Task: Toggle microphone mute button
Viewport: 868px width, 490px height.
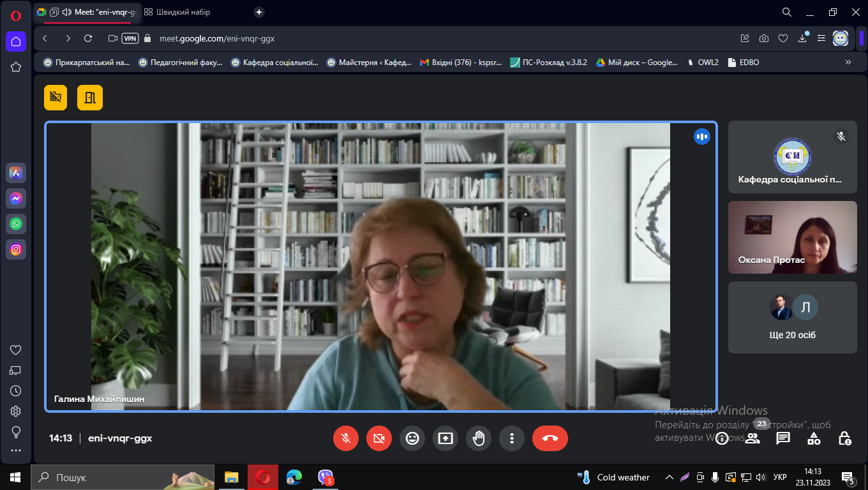Action: pyautogui.click(x=346, y=438)
